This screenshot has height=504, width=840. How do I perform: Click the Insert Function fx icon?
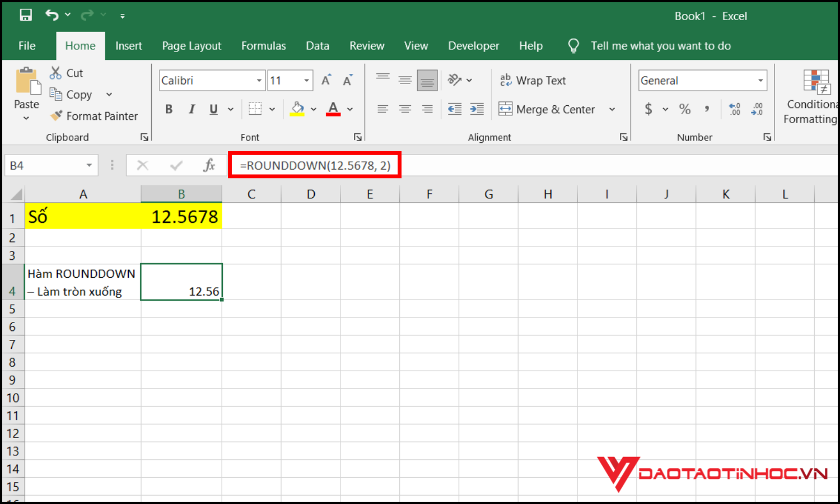pyautogui.click(x=209, y=165)
